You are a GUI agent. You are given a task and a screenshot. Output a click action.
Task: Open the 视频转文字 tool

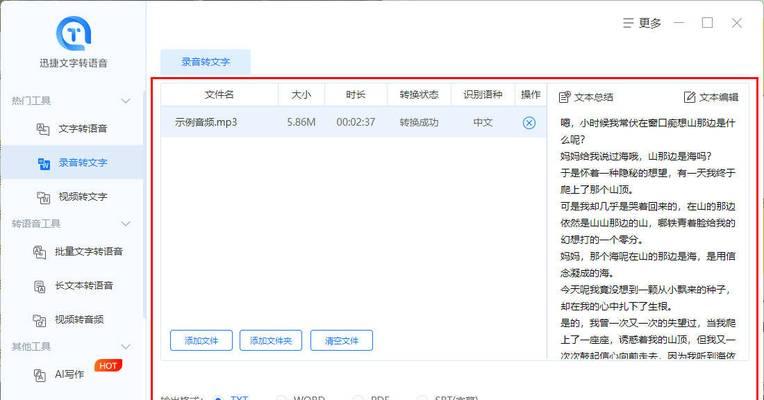pos(72,197)
